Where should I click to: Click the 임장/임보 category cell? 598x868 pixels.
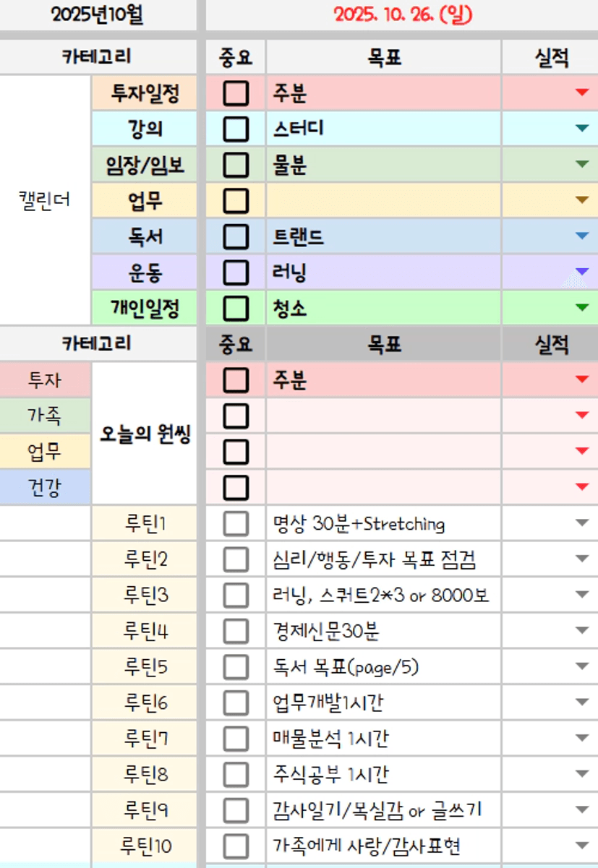click(x=144, y=165)
